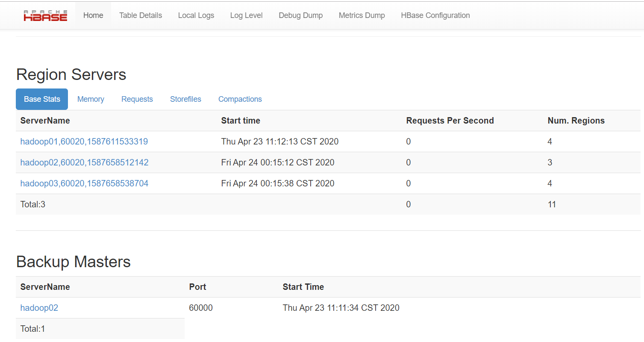Click the Apache HBase logo

tap(45, 16)
